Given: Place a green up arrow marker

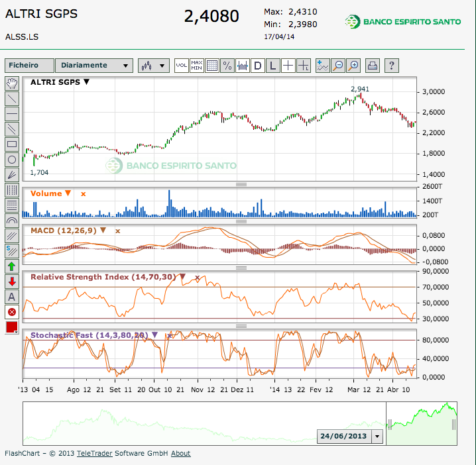Looking at the screenshot, I should [x=12, y=266].
